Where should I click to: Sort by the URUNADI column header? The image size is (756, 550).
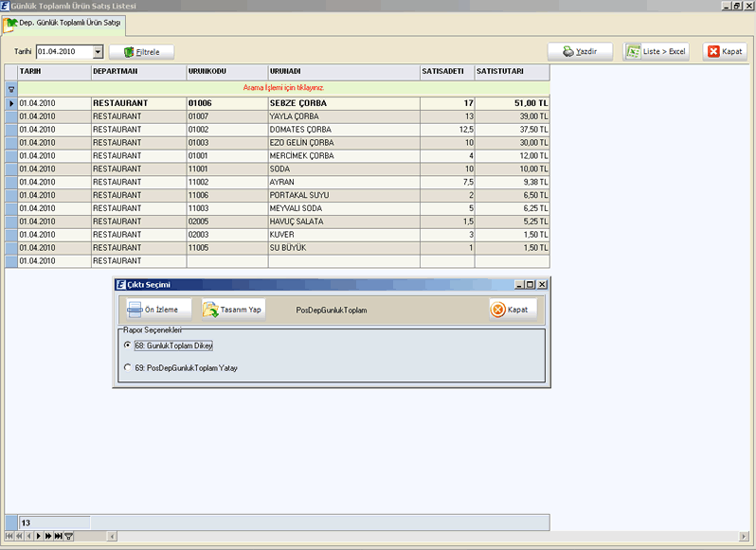[x=343, y=71]
